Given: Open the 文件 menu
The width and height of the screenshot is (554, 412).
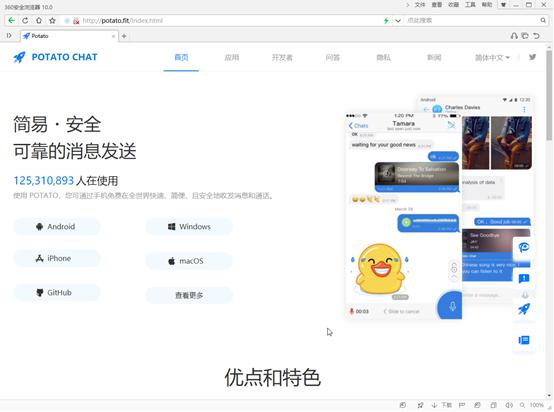Looking at the screenshot, I should coord(419,5).
